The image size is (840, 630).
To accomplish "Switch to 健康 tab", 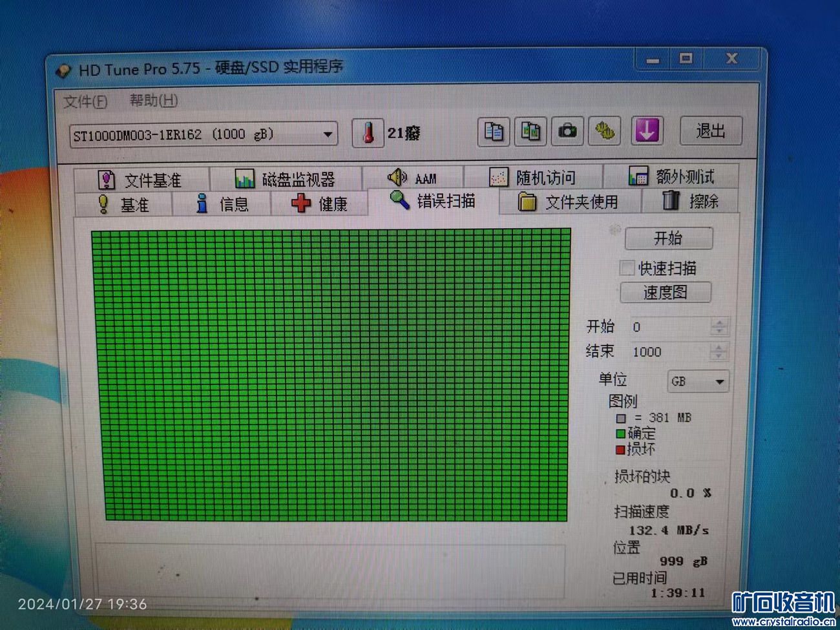I will [x=319, y=204].
